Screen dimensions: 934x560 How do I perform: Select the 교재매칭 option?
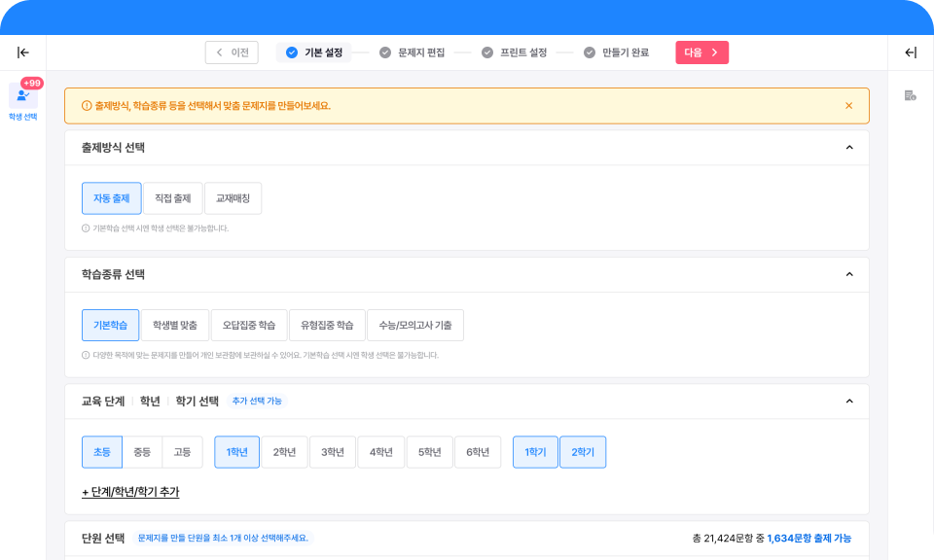(x=233, y=198)
